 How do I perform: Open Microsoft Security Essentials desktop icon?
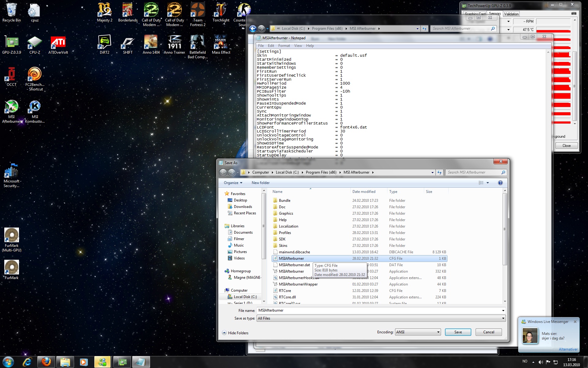(x=12, y=176)
